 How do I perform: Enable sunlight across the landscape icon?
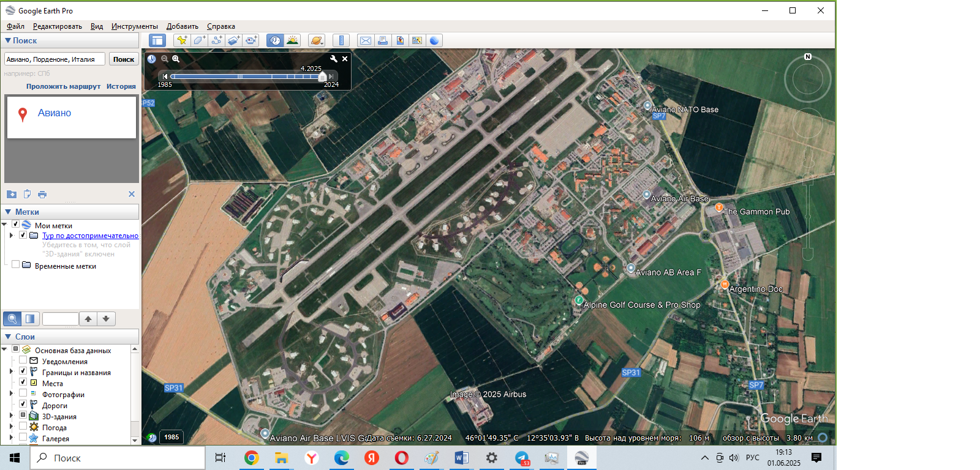click(x=293, y=40)
